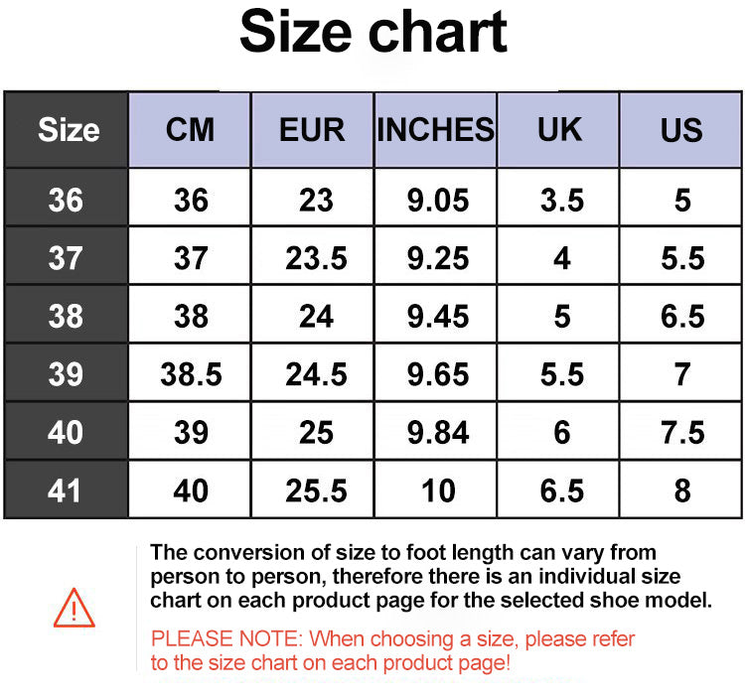Click the INCHES column header
Image resolution: width=745 pixels, height=700 pixels.
point(435,130)
